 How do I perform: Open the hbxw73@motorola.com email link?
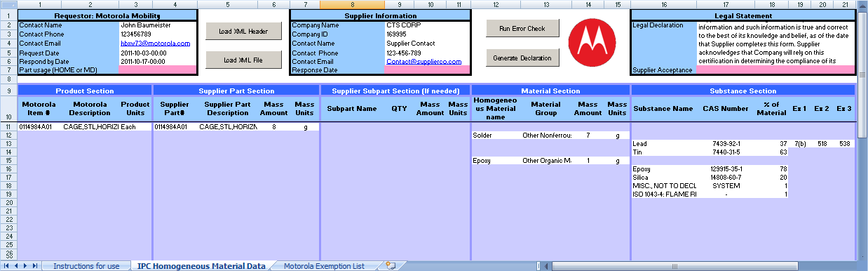point(155,43)
